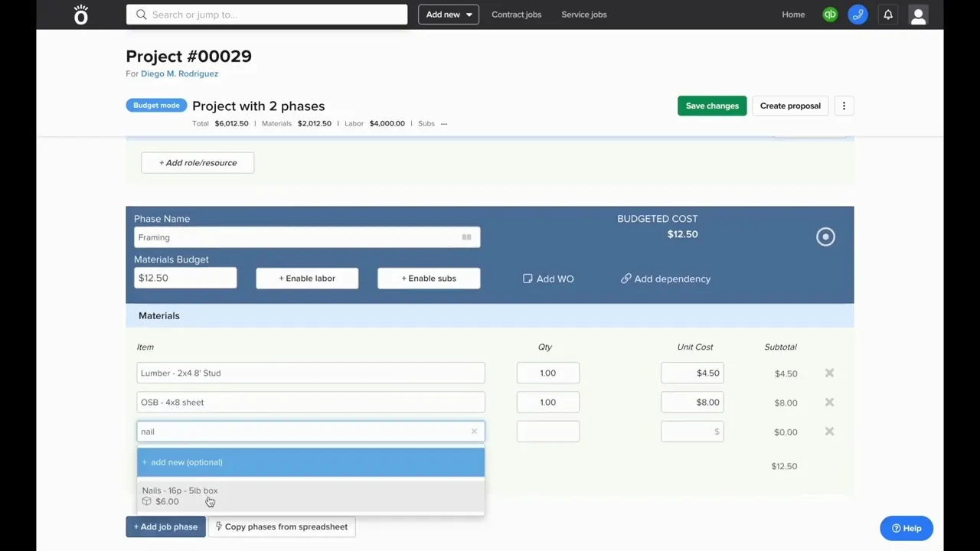Select the Framing phase radio button

coord(825,236)
